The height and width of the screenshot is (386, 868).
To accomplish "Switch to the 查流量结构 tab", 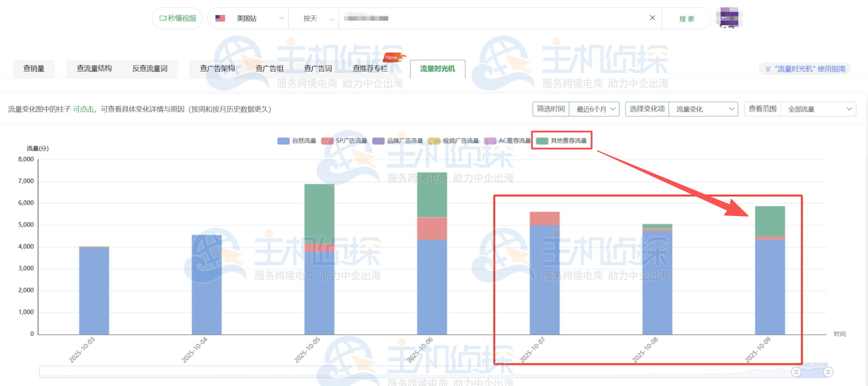I will pyautogui.click(x=94, y=68).
